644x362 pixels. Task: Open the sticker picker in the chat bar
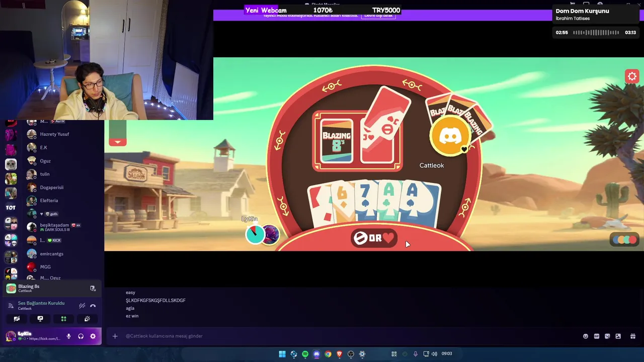click(x=607, y=336)
